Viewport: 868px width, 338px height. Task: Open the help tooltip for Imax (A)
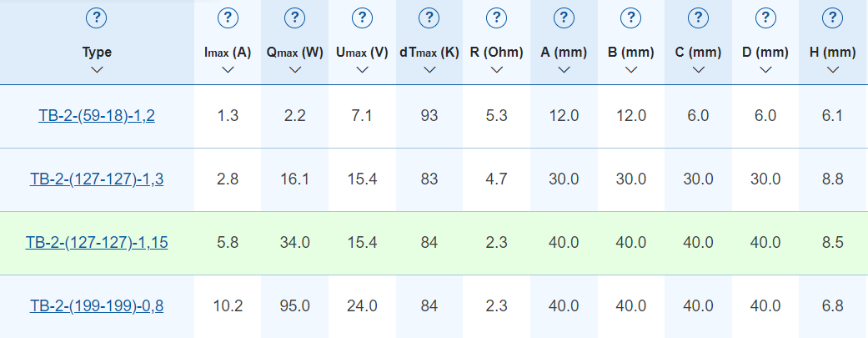point(228,18)
